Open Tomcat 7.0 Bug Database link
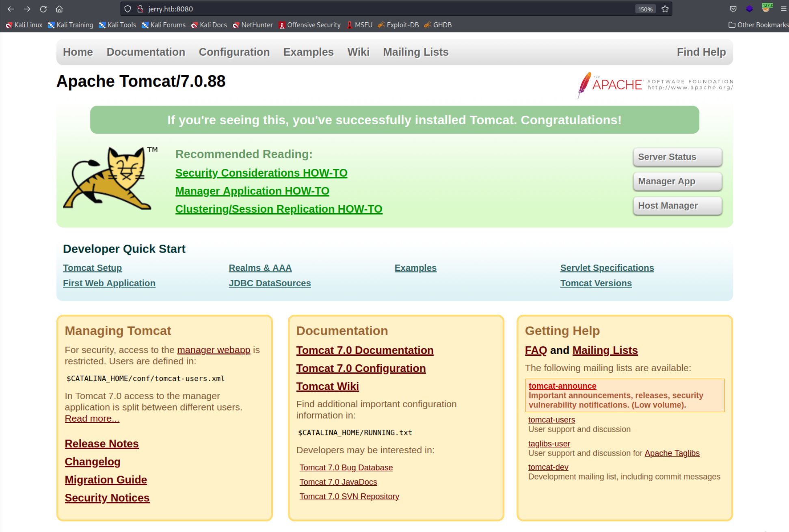The image size is (789, 532). point(346,467)
